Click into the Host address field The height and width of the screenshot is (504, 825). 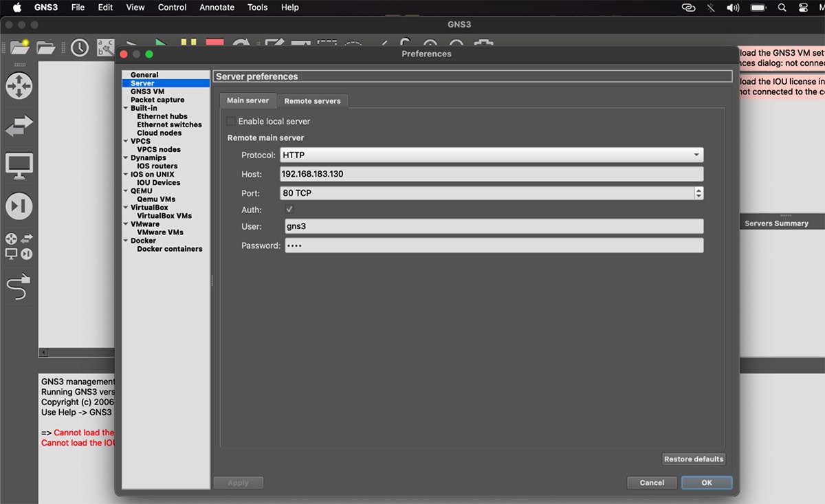click(492, 174)
